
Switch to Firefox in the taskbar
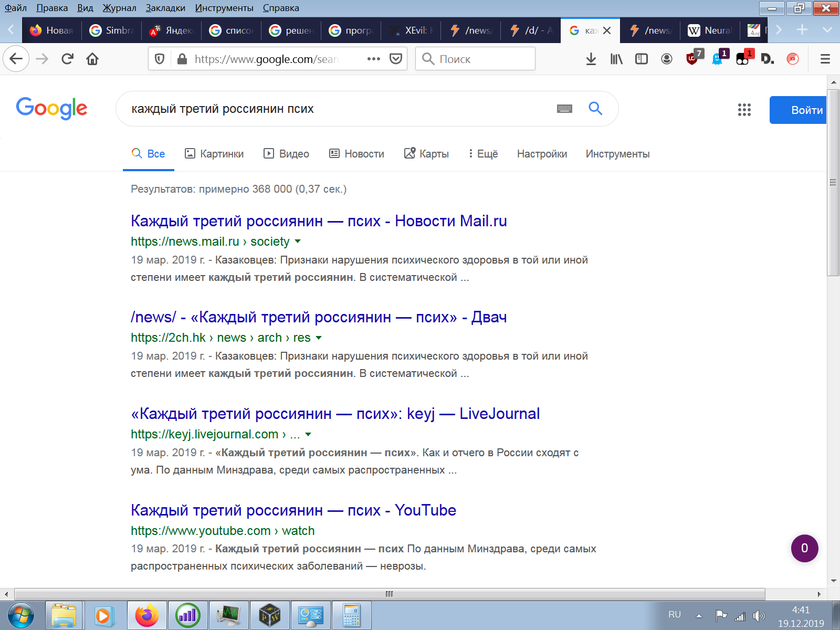point(146,615)
